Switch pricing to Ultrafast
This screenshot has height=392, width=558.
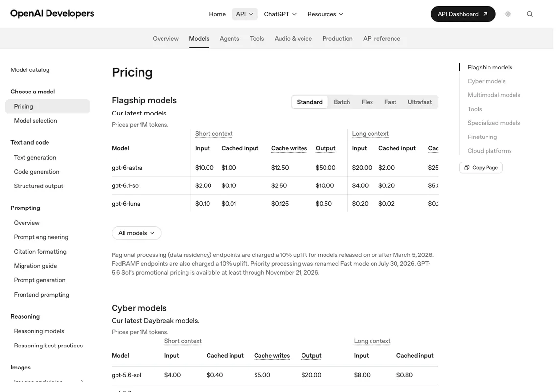point(419,102)
